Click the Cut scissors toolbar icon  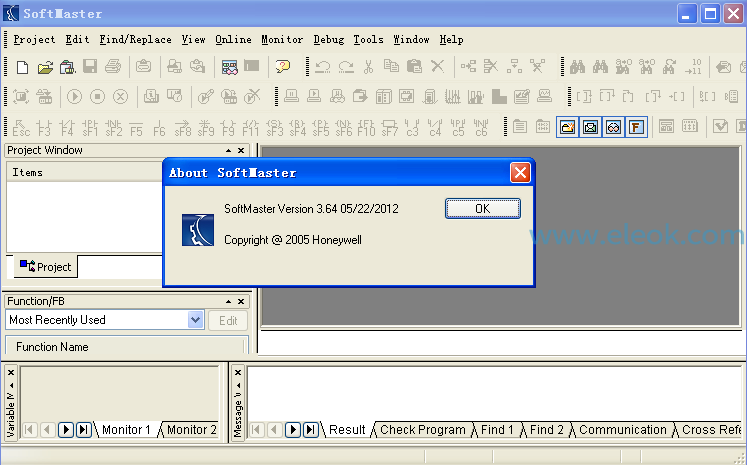[x=368, y=66]
